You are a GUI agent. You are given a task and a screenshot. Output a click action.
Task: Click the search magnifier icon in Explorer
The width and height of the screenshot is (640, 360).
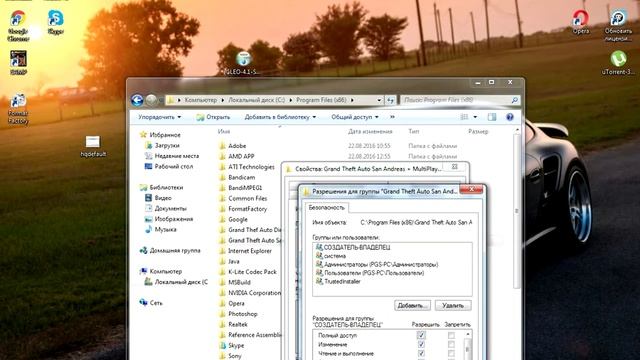pos(515,100)
